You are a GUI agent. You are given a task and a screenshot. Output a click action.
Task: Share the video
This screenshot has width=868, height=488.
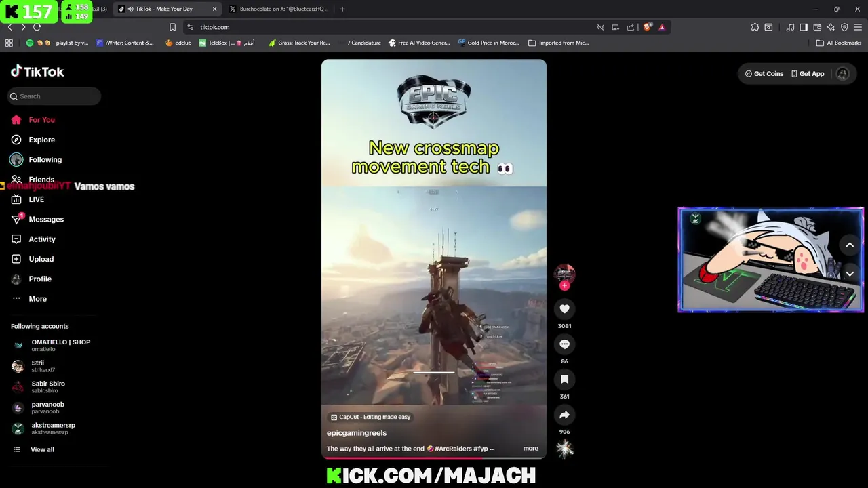(x=564, y=415)
